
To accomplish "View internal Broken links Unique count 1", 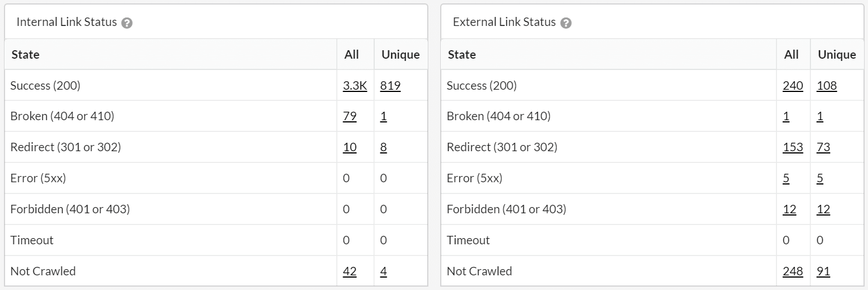I will [384, 117].
